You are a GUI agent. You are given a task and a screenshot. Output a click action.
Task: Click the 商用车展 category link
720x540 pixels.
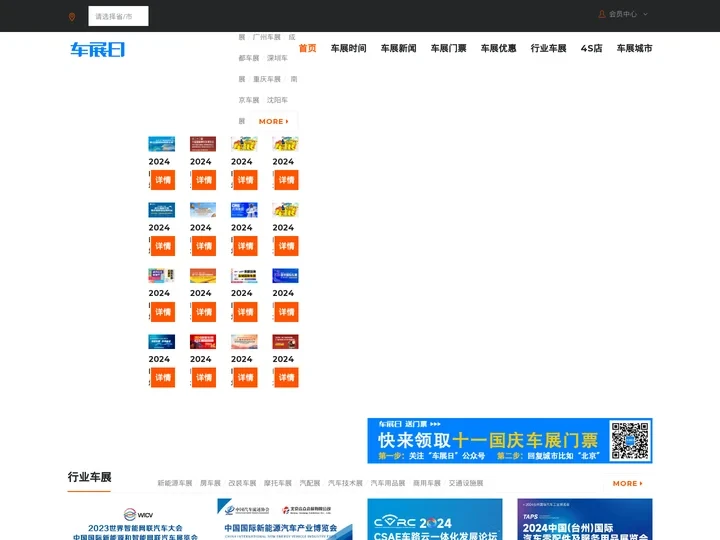pos(427,483)
